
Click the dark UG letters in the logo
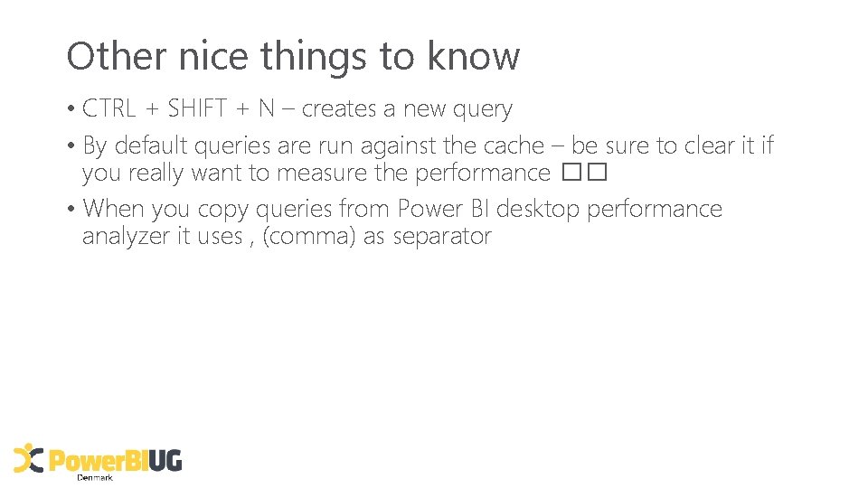point(165,460)
